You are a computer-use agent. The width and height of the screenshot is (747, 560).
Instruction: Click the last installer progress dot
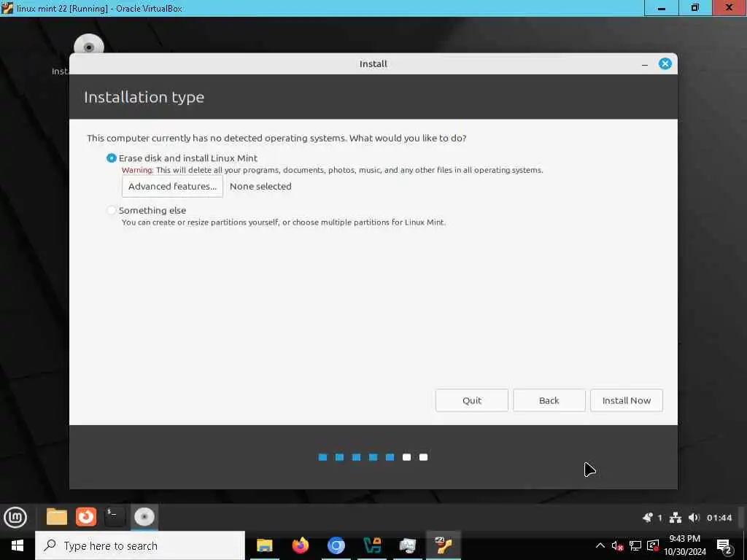[x=424, y=457]
